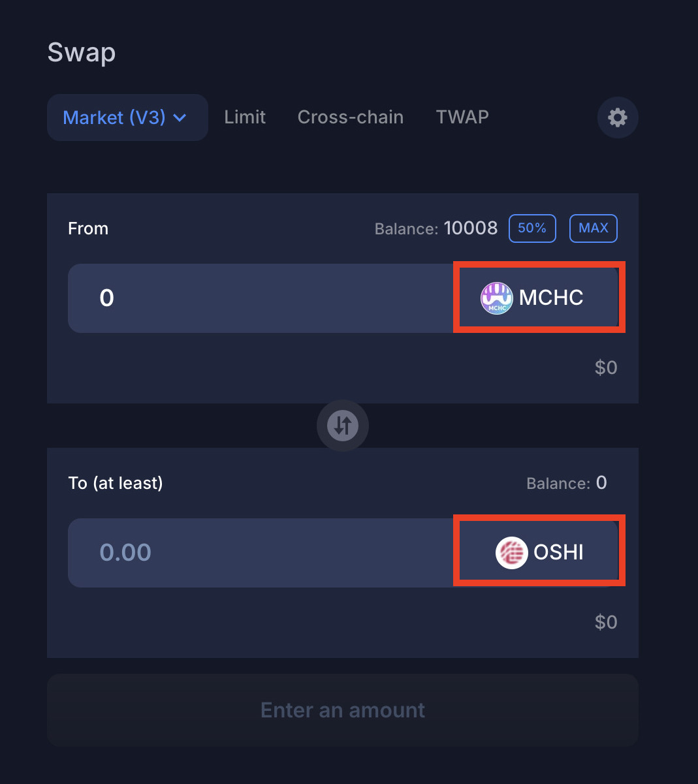Select the TWAP tab
The image size is (698, 784).
tap(462, 118)
